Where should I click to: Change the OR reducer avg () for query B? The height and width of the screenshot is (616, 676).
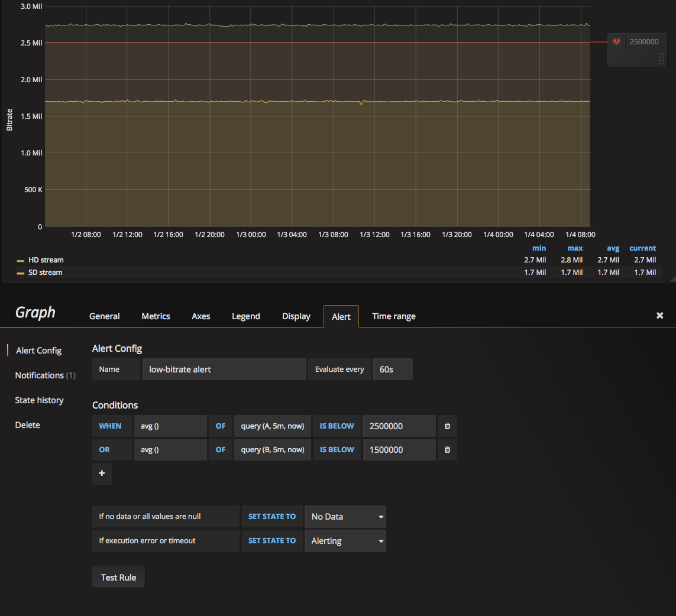coord(170,450)
